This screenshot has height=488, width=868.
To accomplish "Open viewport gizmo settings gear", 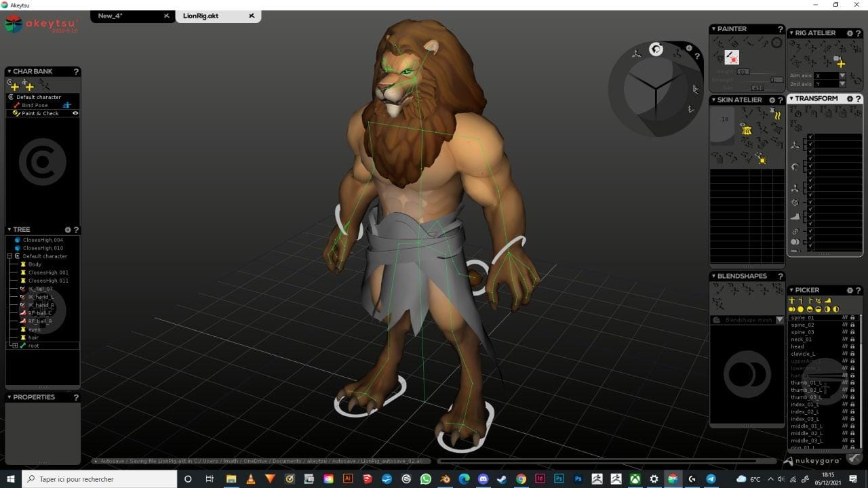I will click(689, 48).
